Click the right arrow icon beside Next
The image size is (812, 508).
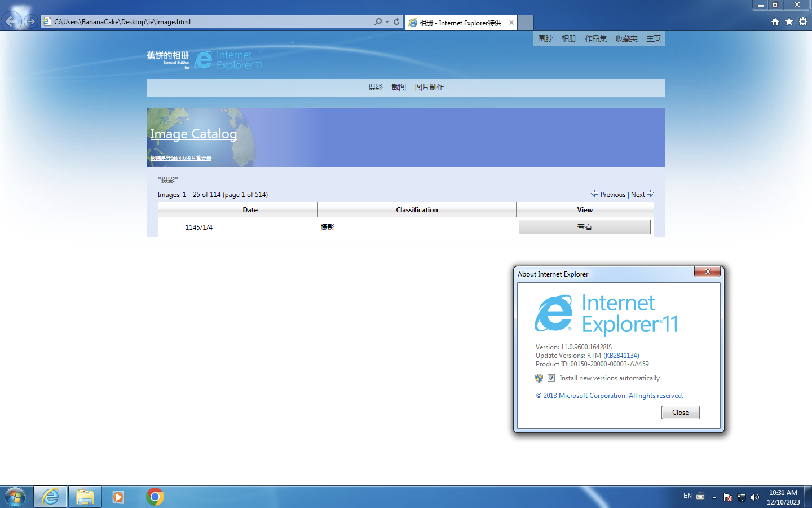[x=650, y=194]
